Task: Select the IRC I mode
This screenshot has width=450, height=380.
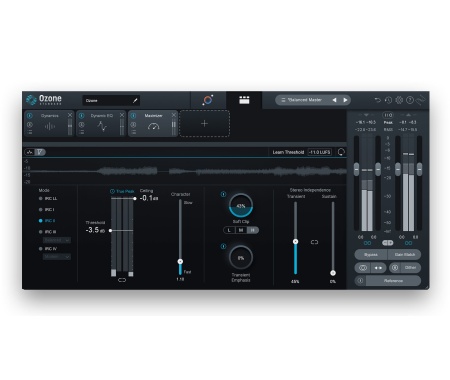Action: point(47,209)
